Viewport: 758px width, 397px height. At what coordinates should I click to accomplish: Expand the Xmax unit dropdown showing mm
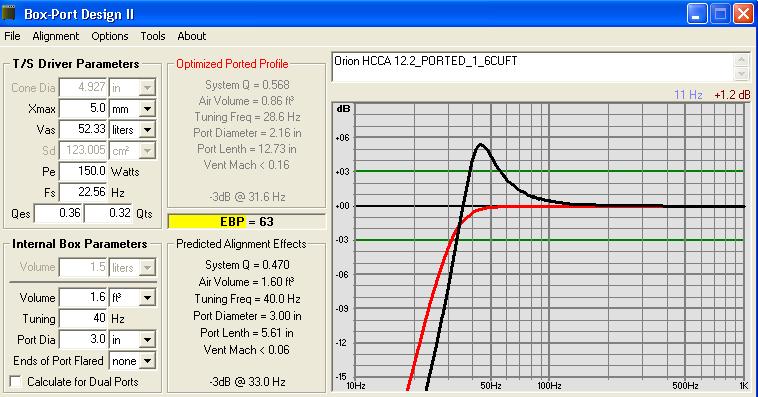tap(147, 109)
